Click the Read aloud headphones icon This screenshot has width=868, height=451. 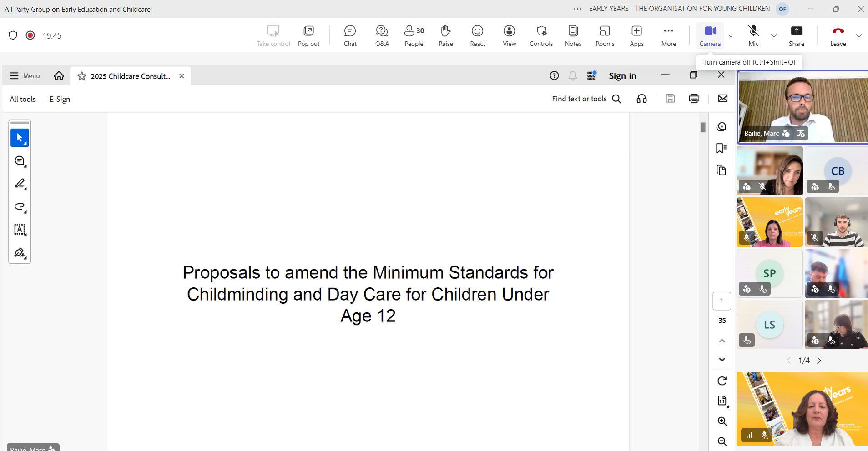point(641,99)
